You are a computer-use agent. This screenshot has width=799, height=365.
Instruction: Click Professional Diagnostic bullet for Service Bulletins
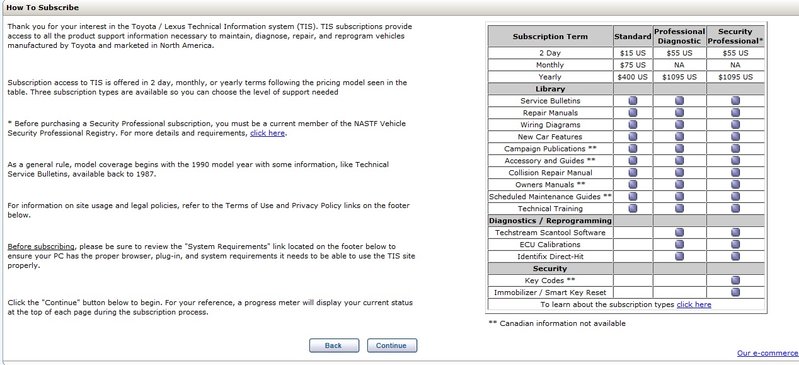pos(679,101)
